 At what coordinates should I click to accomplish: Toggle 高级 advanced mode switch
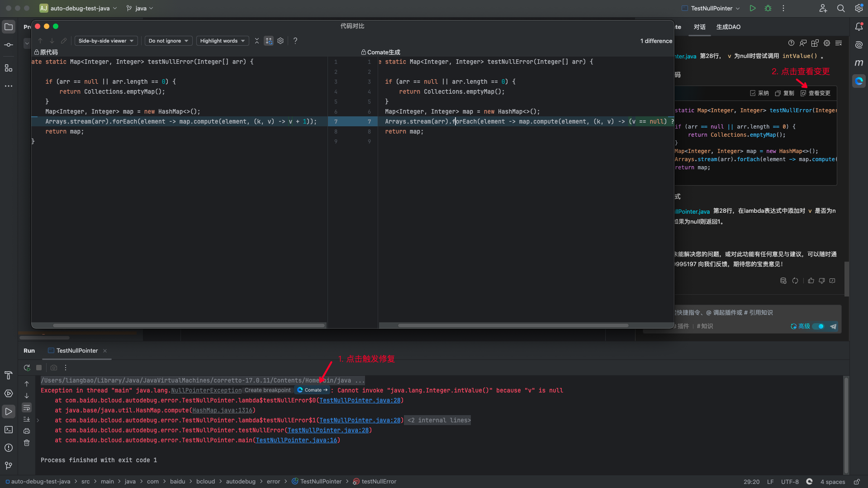(x=818, y=326)
